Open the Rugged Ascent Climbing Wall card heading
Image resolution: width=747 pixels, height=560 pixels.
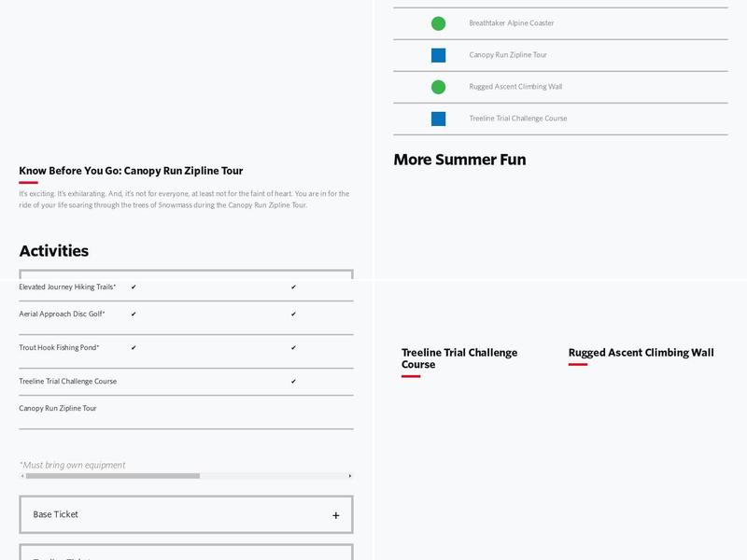(641, 353)
